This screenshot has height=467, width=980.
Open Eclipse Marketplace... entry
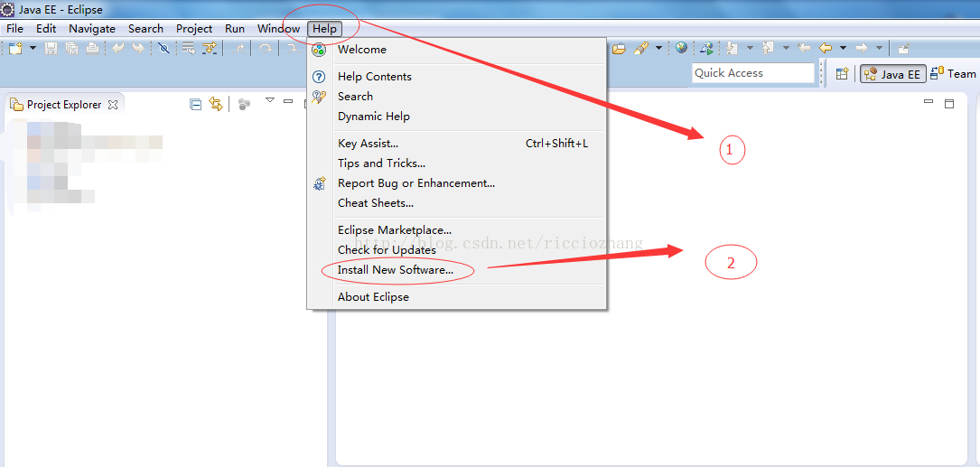coord(456,230)
